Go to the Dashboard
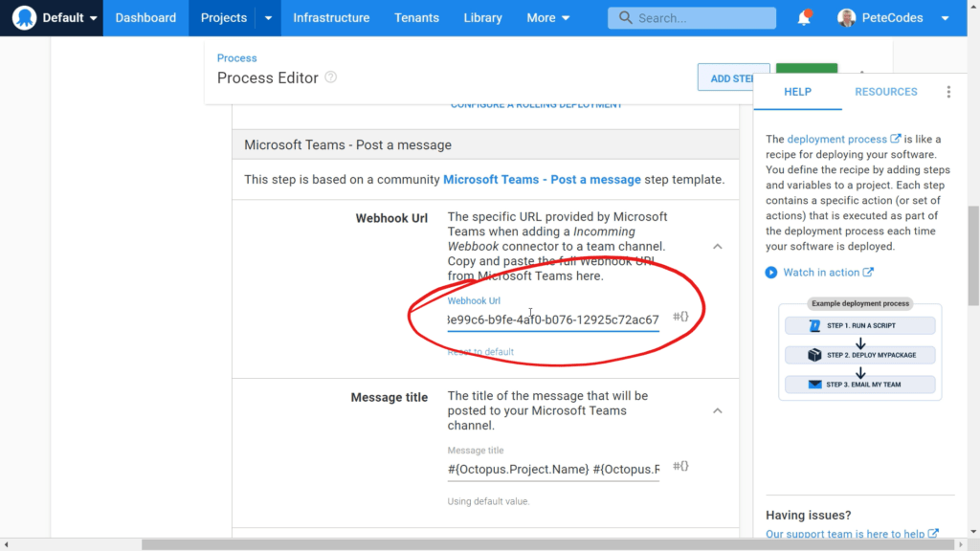 point(145,17)
